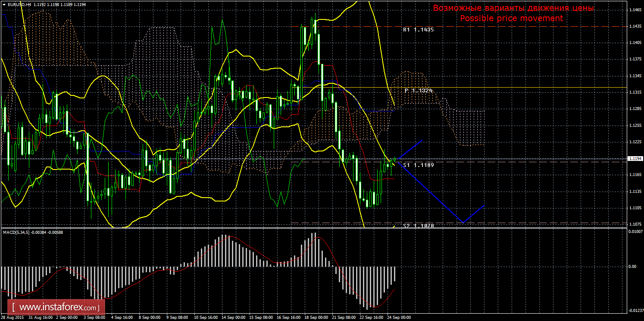Select the 16 Sep 16:00 time axis label

click(289, 318)
